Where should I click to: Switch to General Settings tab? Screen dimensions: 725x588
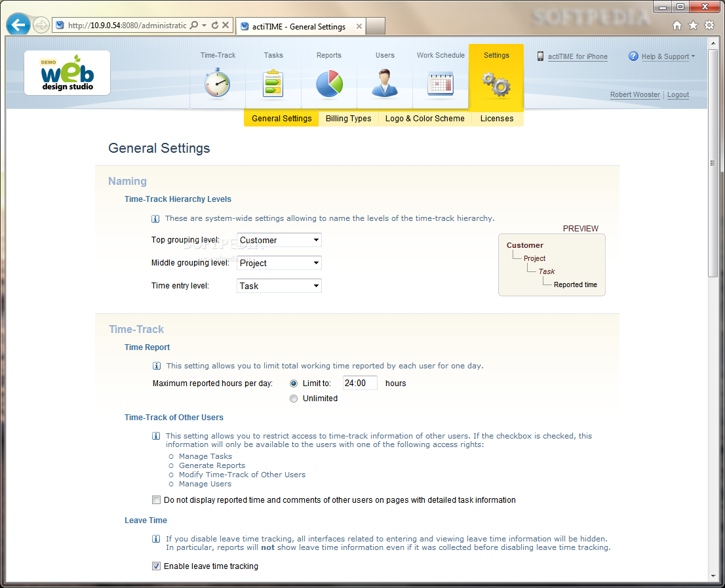point(282,119)
